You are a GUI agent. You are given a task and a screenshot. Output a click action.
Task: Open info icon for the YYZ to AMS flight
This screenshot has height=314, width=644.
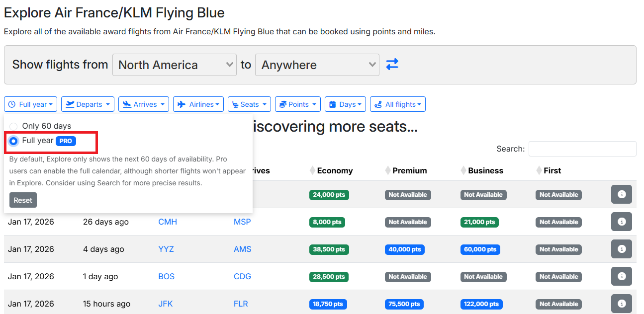pos(621,249)
